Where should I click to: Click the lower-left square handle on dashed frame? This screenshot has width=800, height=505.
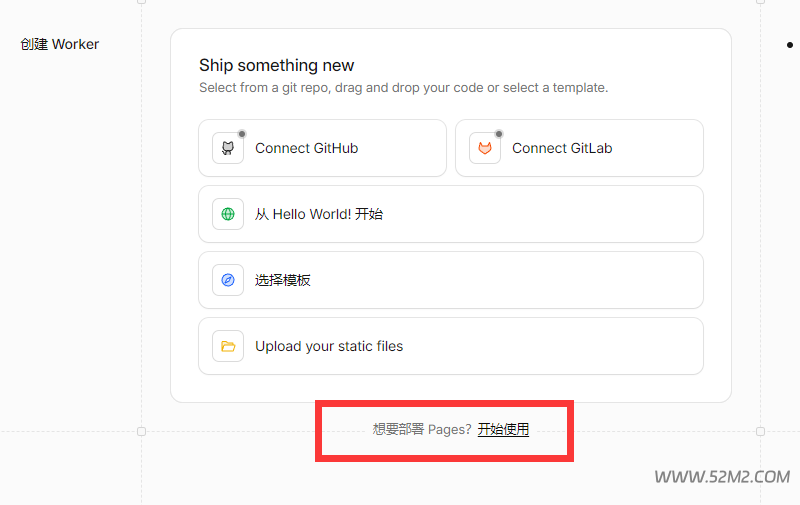[x=141, y=432]
